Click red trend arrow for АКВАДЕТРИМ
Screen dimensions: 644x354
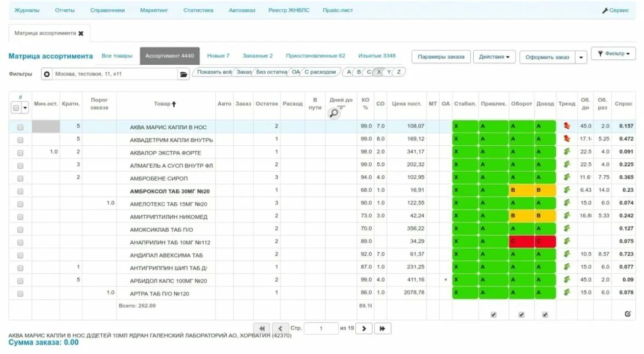click(x=567, y=139)
